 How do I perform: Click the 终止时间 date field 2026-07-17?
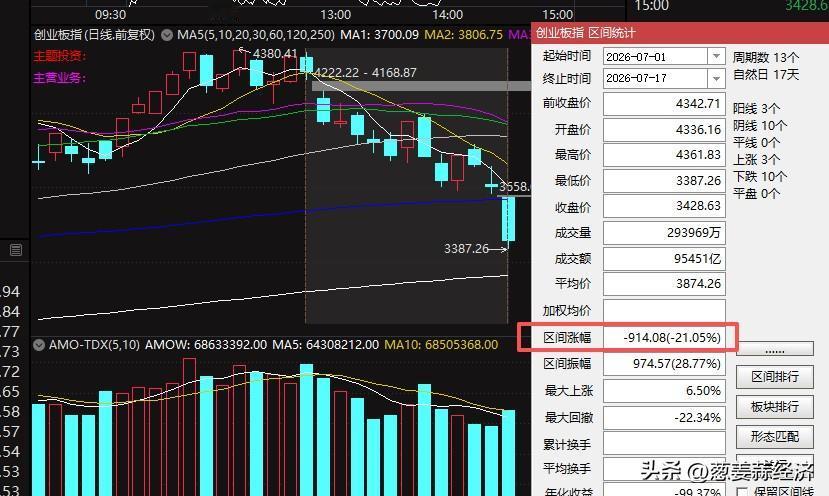(x=656, y=78)
